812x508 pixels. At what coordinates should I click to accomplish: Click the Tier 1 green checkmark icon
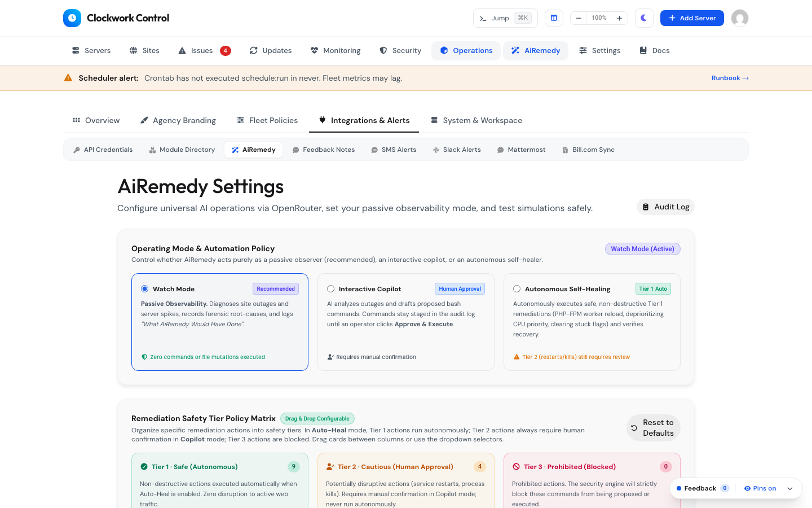(x=144, y=467)
